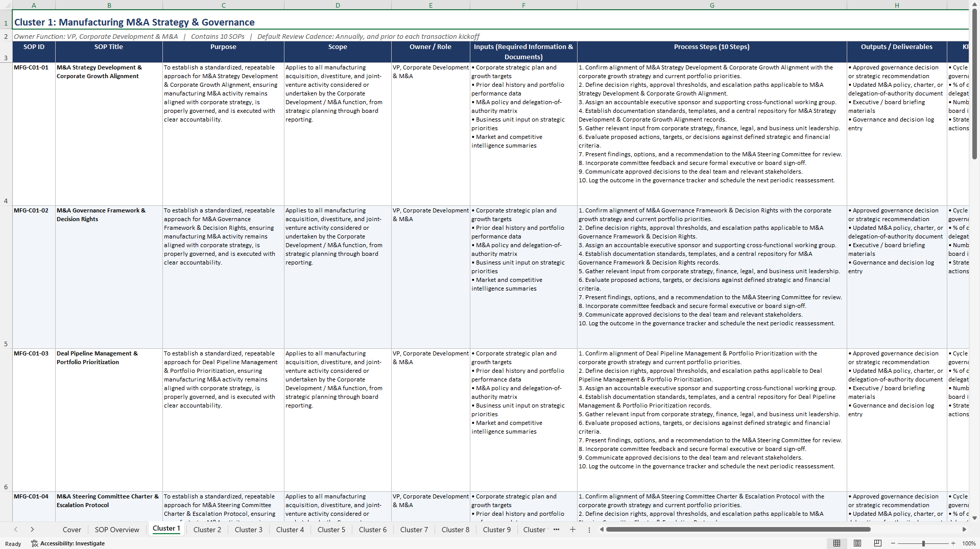Screen dimensions: 980x549
Task: Open the SOP Overview sheet tab
Action: (x=117, y=530)
